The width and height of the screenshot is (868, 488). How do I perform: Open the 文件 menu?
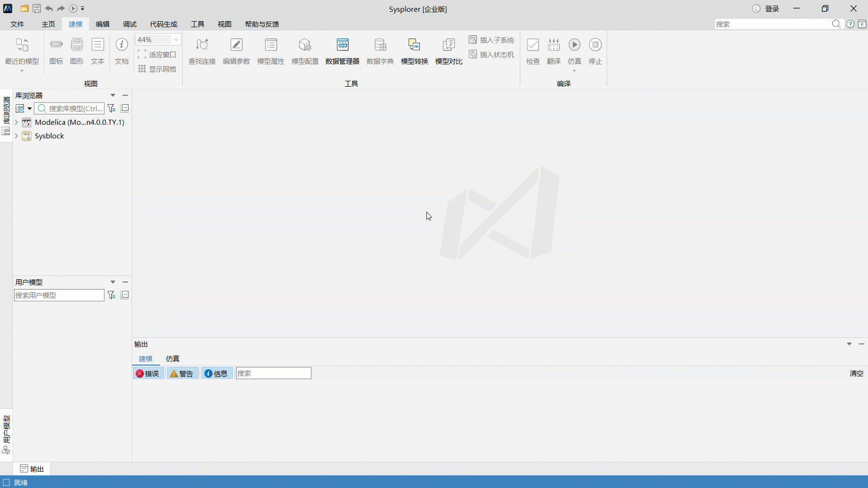(x=17, y=24)
